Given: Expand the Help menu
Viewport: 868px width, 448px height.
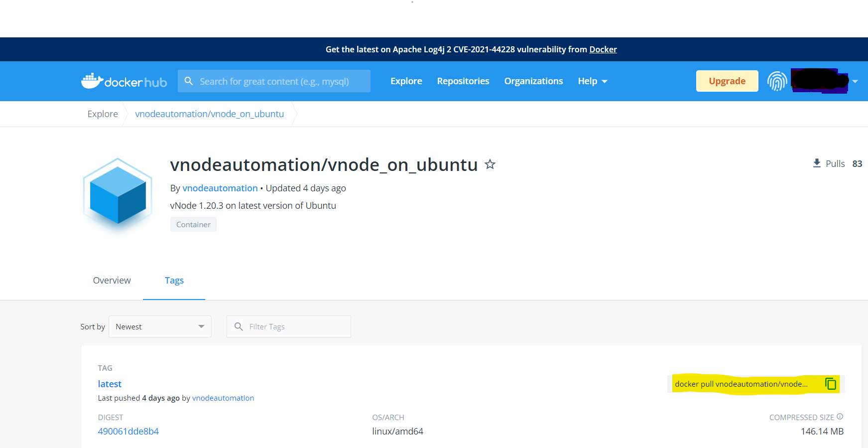Looking at the screenshot, I should (x=593, y=81).
